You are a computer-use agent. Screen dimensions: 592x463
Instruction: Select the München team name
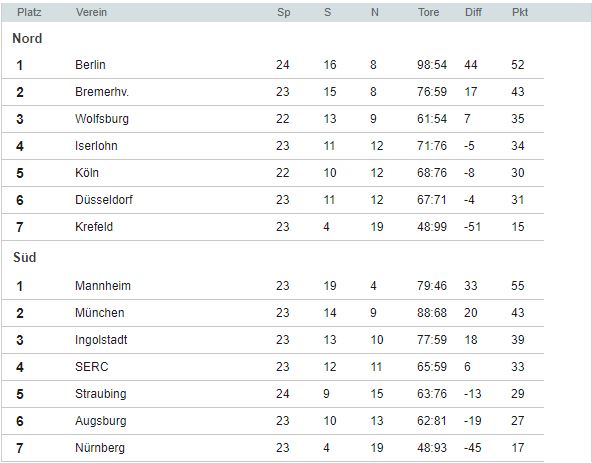(100, 313)
